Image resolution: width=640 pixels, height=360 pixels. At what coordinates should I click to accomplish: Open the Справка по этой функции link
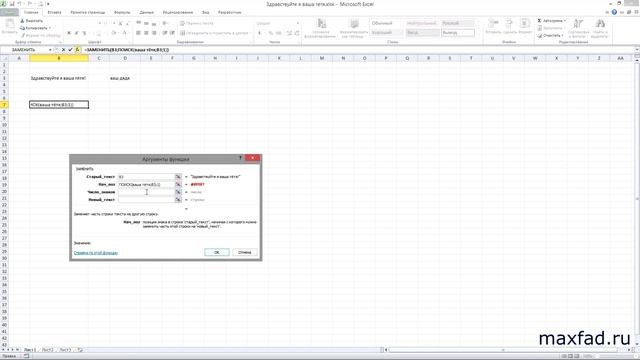[96, 253]
